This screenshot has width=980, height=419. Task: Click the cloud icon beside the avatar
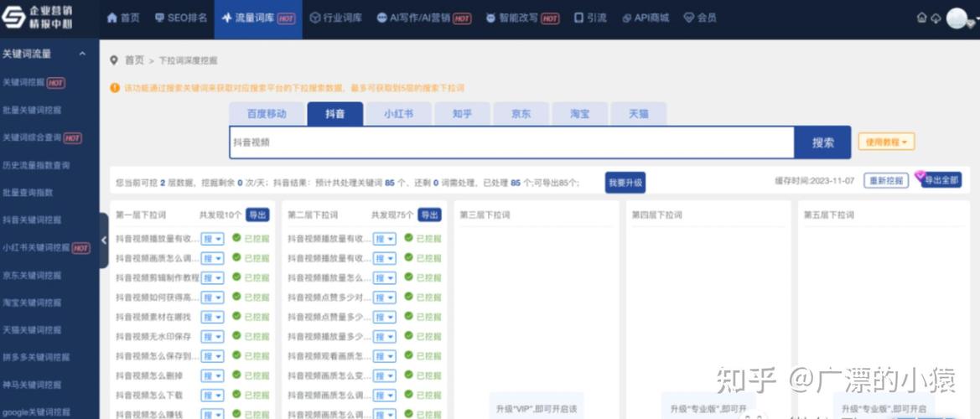click(936, 18)
